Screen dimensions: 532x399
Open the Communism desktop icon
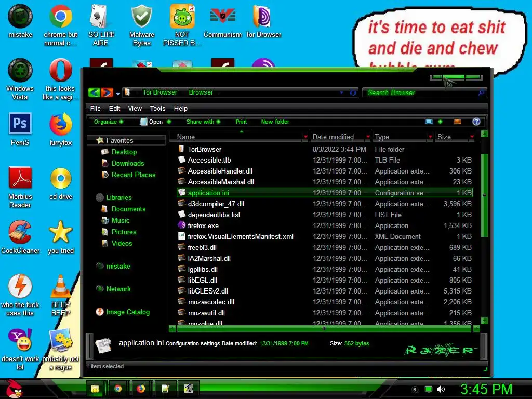[x=222, y=21]
